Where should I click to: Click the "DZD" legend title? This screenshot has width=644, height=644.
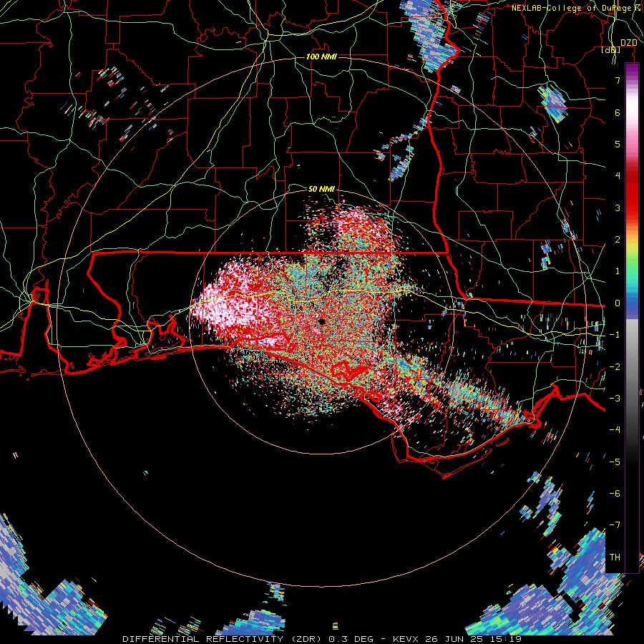click(628, 43)
